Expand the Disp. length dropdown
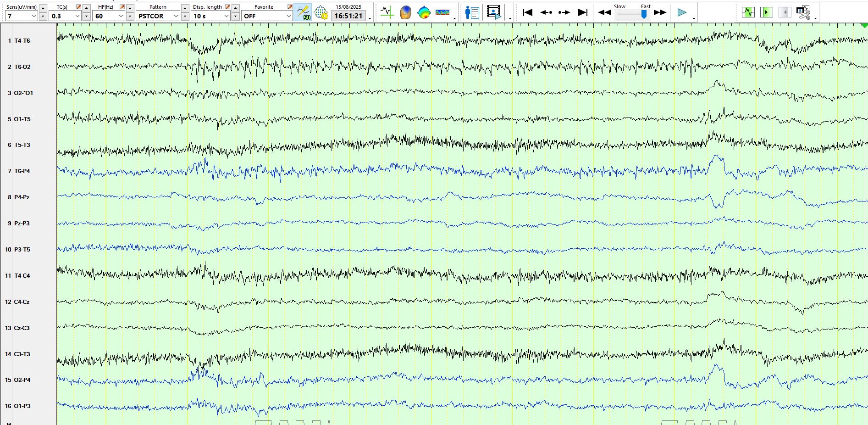 pyautogui.click(x=226, y=16)
